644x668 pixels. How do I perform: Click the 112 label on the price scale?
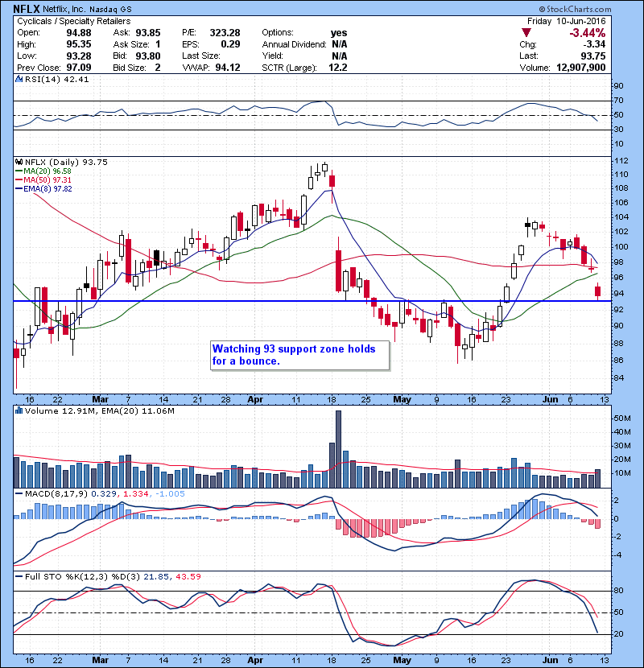coord(621,161)
